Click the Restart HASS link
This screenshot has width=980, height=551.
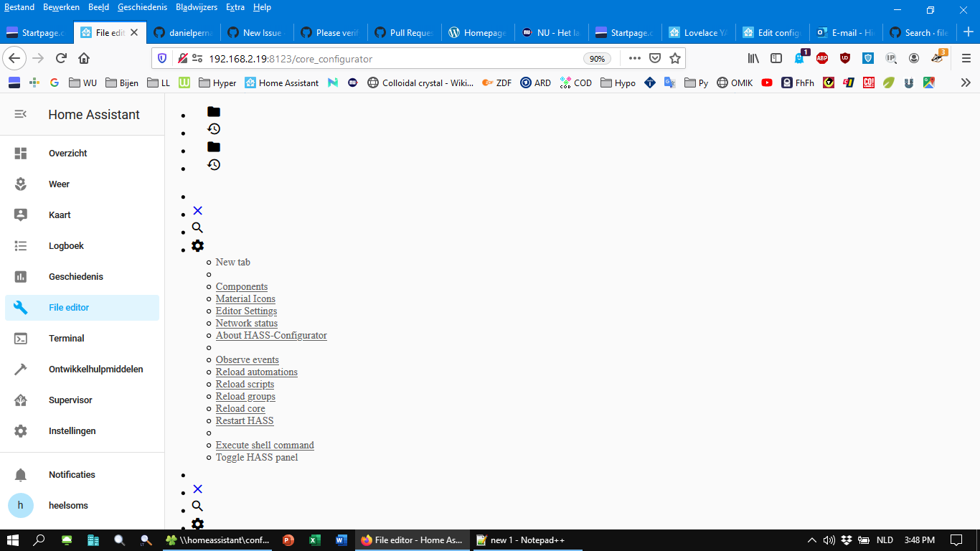[244, 420]
